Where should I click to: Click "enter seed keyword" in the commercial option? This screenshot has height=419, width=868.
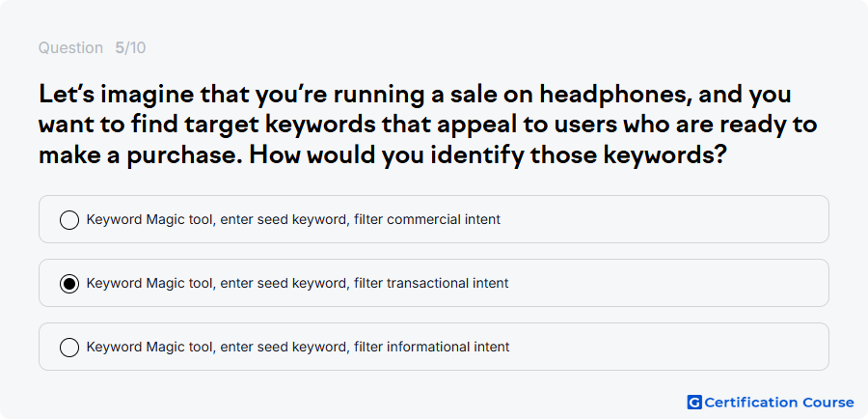click(x=285, y=219)
